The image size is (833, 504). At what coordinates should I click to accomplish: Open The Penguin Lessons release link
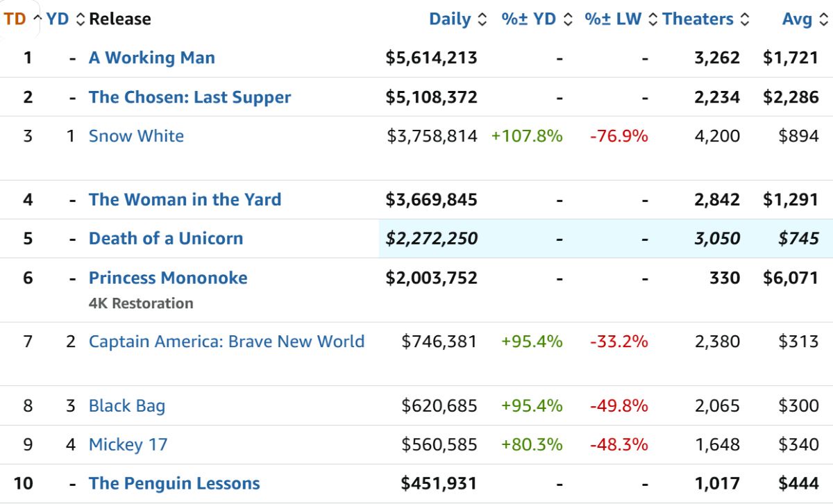click(x=174, y=484)
